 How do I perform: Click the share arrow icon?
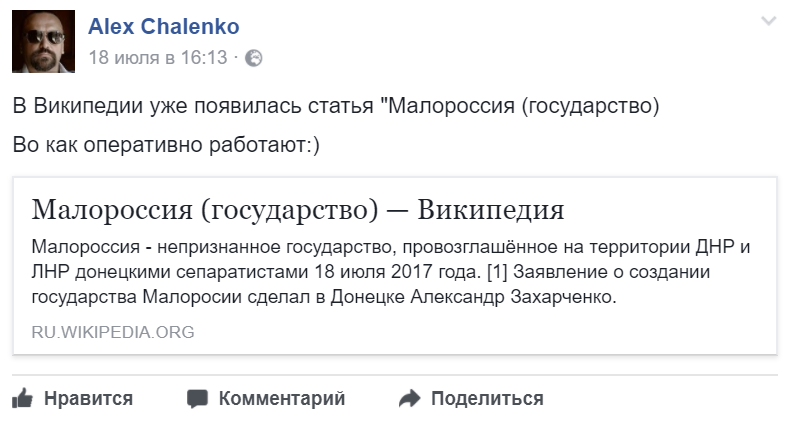(x=409, y=399)
